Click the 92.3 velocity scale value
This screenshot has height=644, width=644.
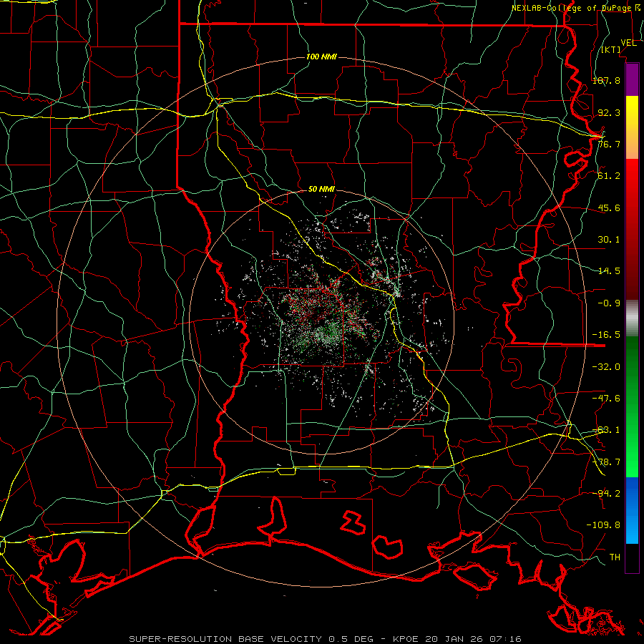[609, 112]
